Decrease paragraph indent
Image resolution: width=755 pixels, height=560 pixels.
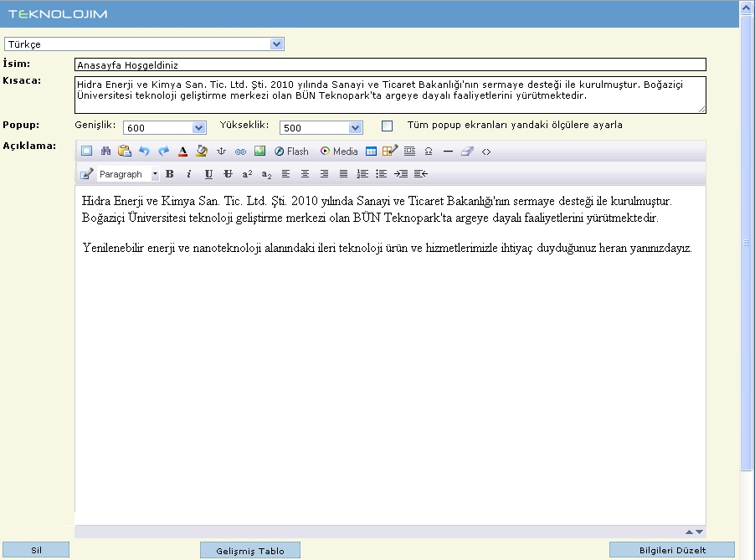click(x=421, y=174)
